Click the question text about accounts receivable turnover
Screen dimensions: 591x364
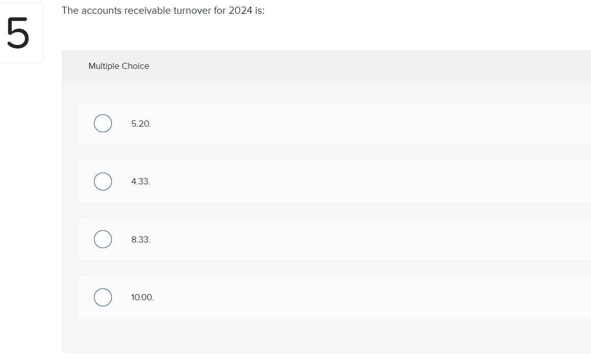tap(163, 10)
